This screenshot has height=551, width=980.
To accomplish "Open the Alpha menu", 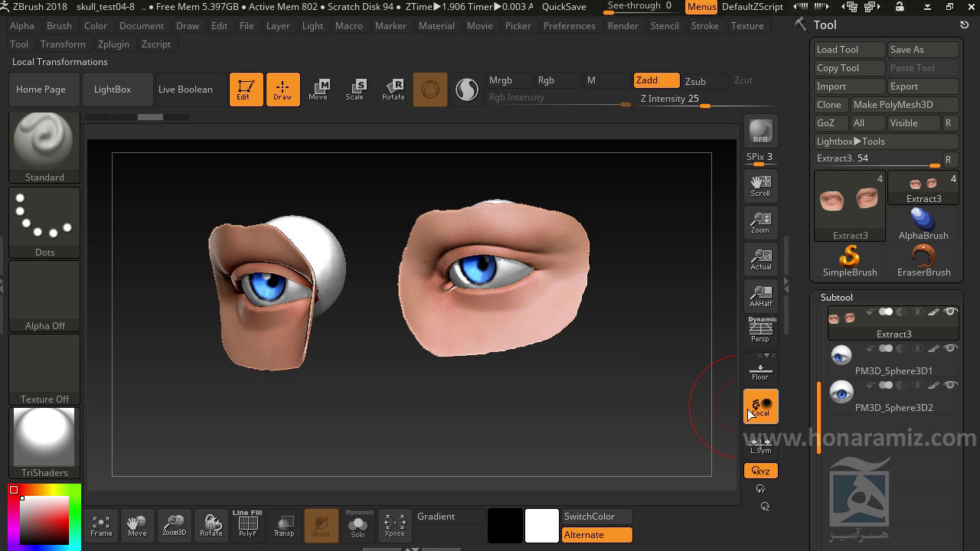I will pyautogui.click(x=22, y=25).
